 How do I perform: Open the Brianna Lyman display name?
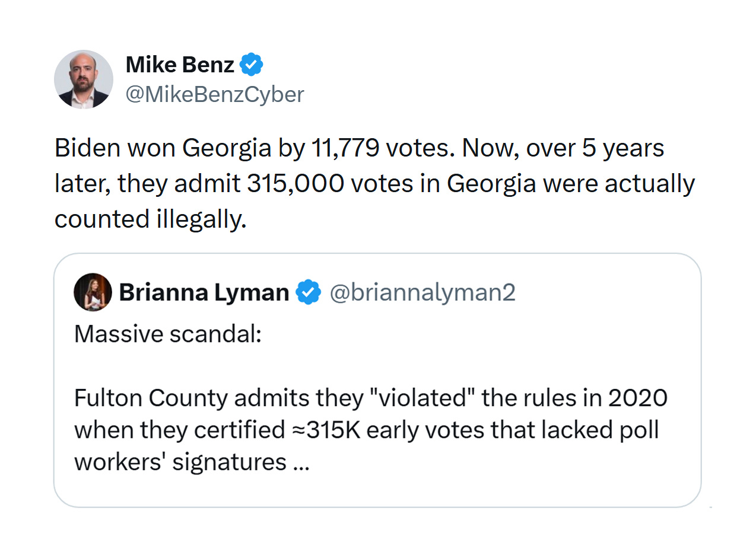point(204,292)
